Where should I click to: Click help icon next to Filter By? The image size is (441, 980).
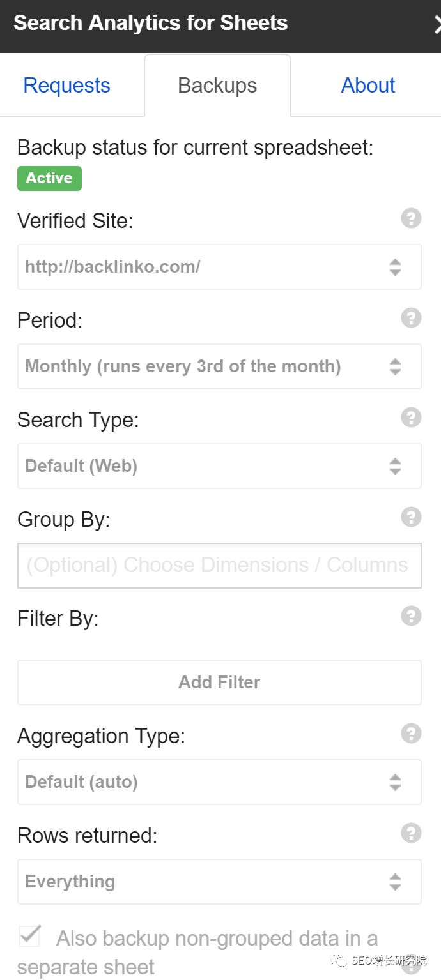(x=411, y=616)
